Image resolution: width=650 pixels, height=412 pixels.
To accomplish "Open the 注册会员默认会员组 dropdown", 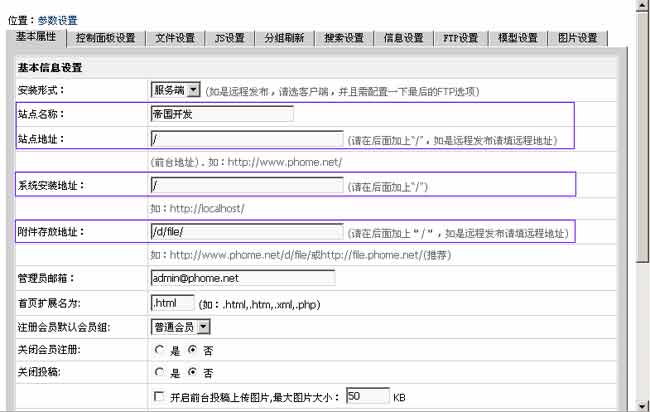I will point(180,326).
